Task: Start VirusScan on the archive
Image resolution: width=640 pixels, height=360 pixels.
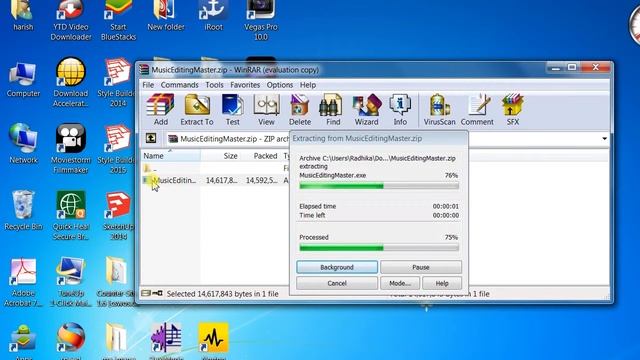Action: click(439, 110)
